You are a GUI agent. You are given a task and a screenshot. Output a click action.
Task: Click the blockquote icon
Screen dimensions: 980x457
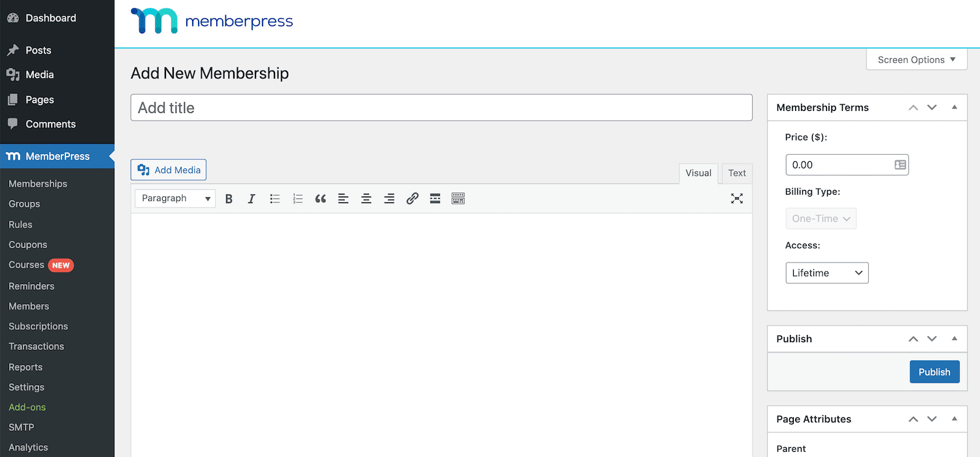(320, 199)
